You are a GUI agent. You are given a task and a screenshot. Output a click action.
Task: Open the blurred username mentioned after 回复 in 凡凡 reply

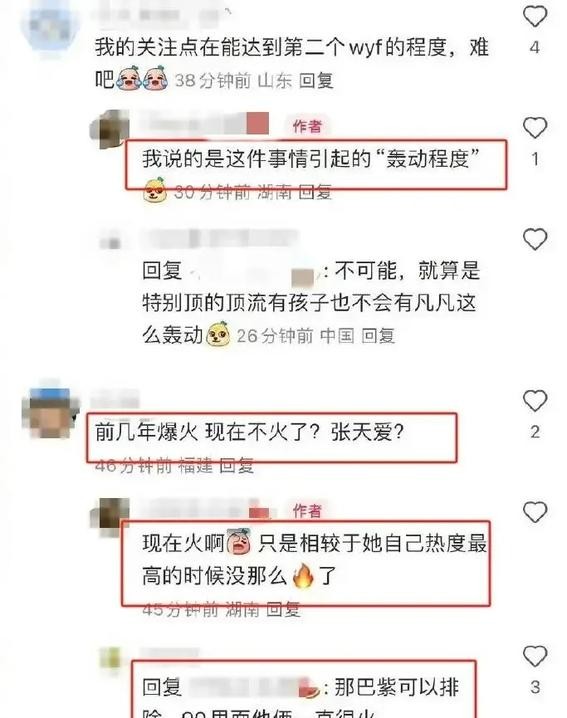tap(253, 271)
